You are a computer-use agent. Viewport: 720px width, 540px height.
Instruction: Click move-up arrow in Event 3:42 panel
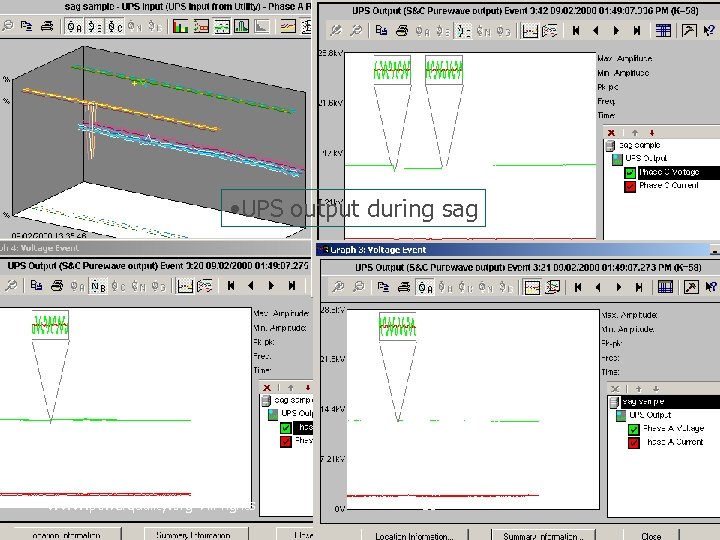coord(635,133)
